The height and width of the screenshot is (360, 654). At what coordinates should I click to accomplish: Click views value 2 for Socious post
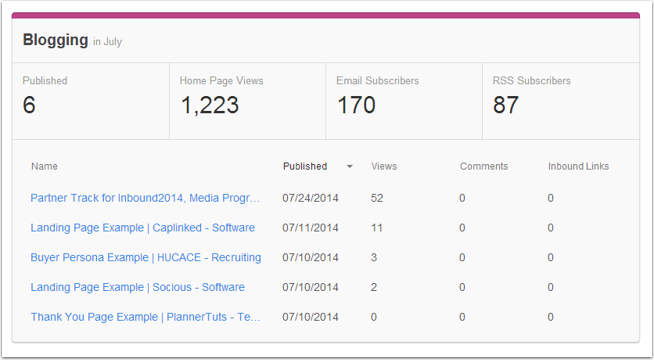point(374,287)
